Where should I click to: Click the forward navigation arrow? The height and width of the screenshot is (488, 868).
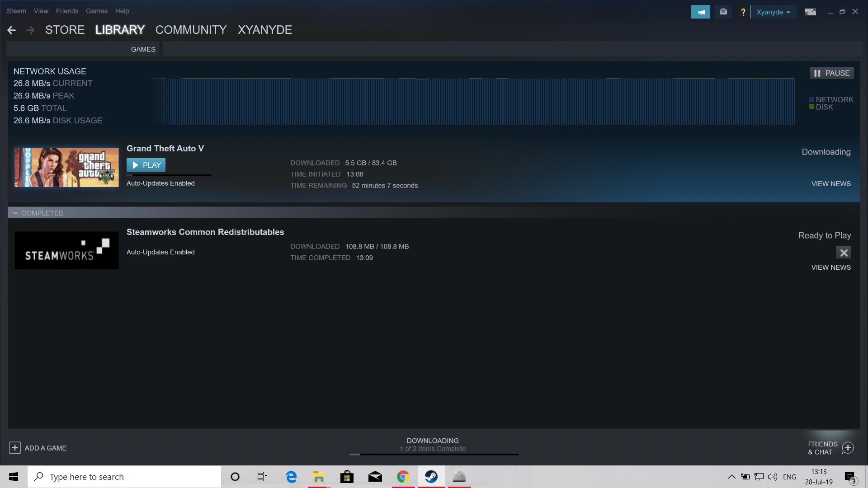point(30,30)
